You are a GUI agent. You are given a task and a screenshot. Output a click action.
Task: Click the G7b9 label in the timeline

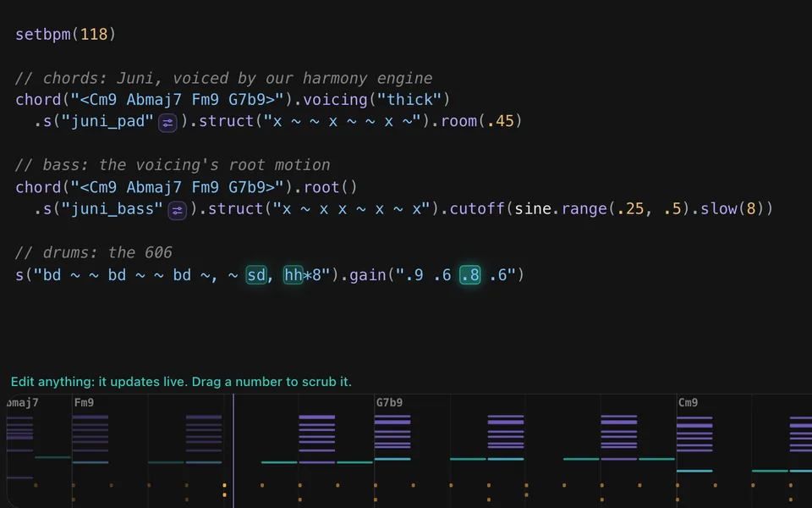tap(389, 403)
